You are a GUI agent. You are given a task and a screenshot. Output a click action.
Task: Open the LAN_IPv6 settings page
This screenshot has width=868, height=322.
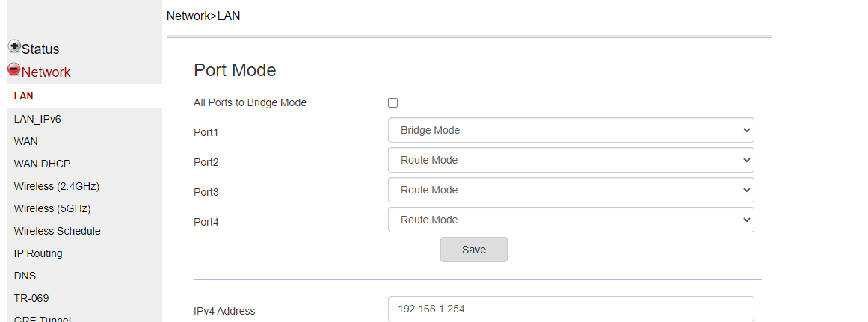(x=37, y=119)
